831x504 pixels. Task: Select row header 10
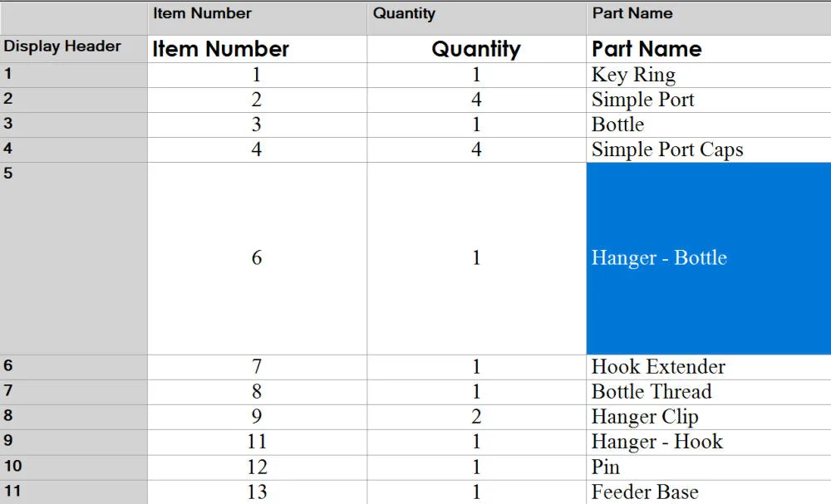pos(74,467)
